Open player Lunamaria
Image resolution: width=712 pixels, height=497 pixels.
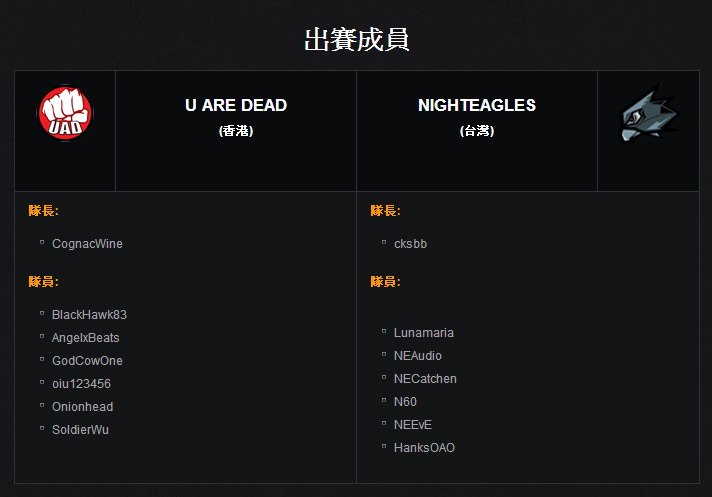[423, 333]
